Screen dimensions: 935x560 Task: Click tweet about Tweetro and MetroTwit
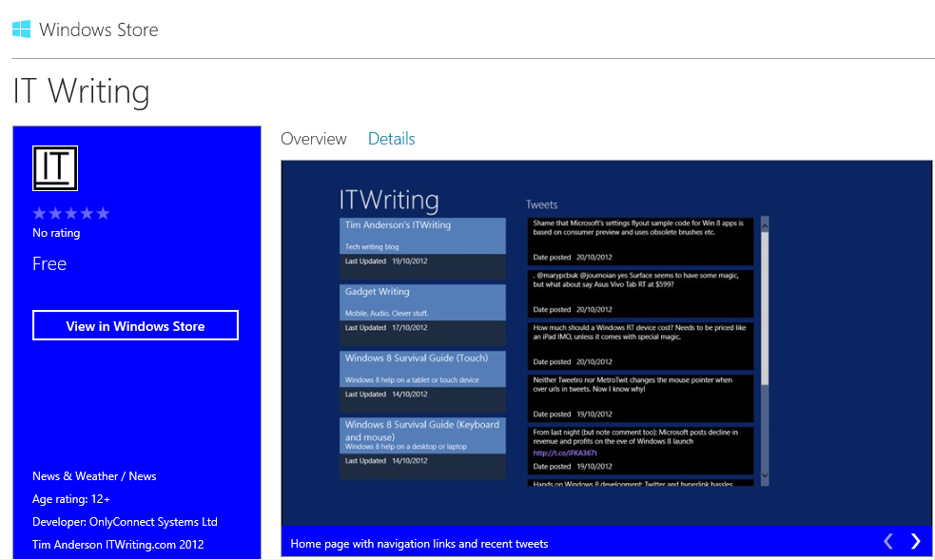coord(640,398)
